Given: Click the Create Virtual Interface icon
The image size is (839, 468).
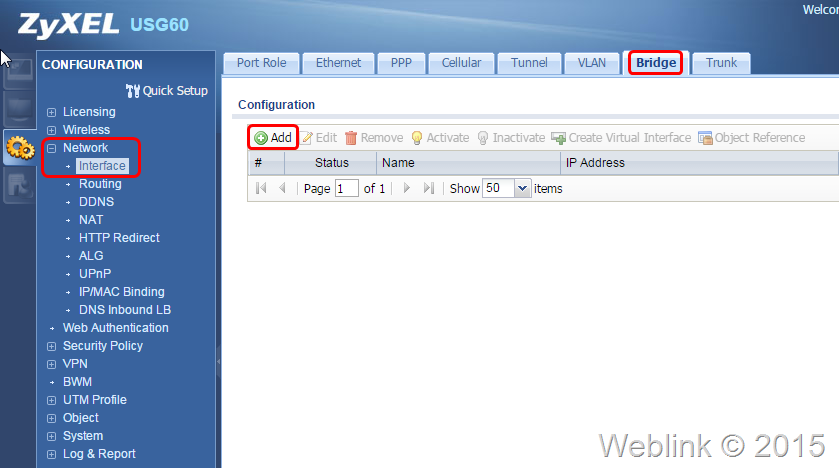Looking at the screenshot, I should (559, 138).
